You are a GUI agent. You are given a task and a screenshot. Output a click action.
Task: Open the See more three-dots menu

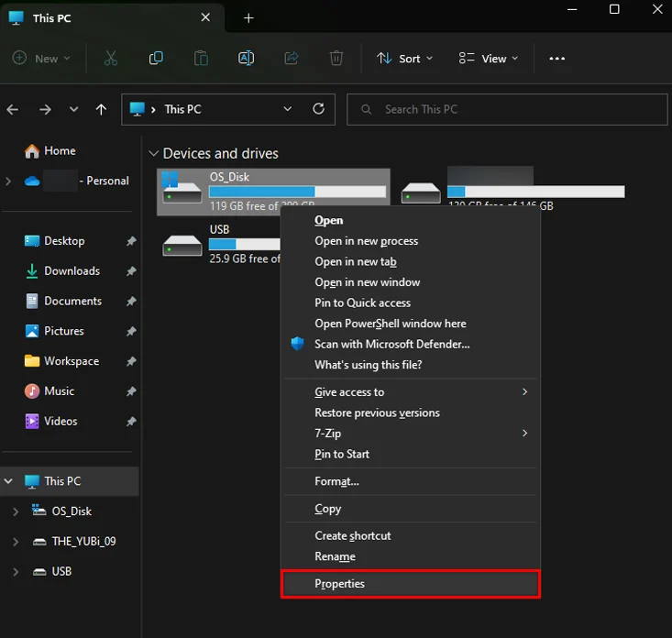pos(556,59)
